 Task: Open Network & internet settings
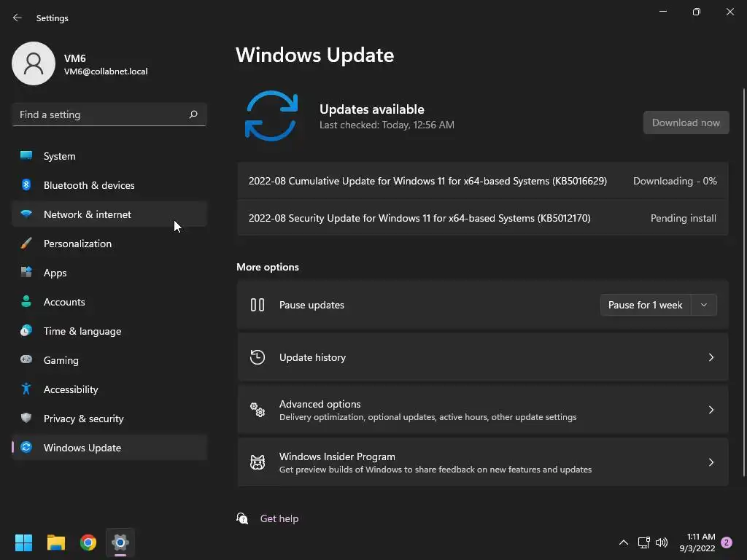pos(109,214)
